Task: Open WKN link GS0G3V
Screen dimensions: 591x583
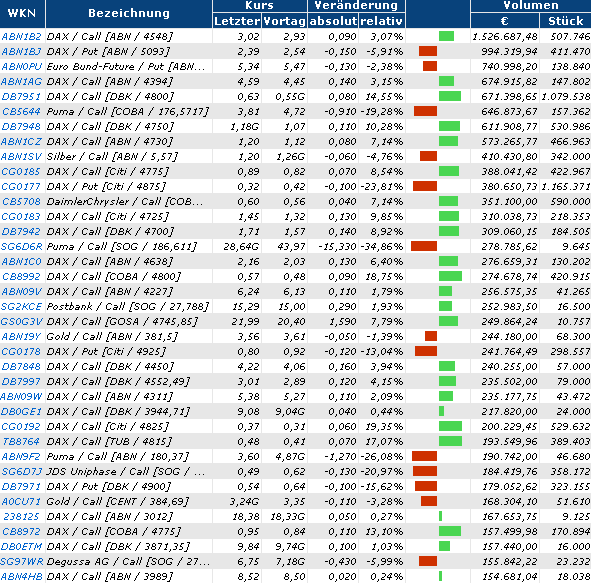Action: [21, 321]
